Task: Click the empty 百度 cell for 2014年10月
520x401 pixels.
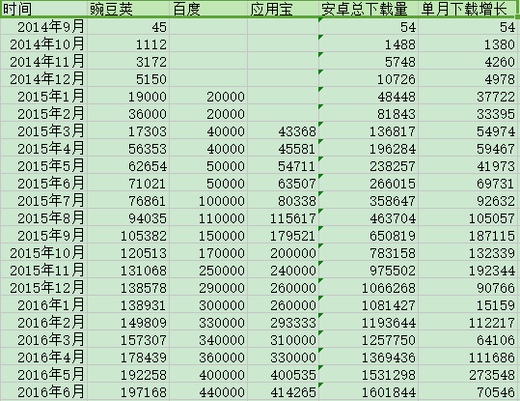Action: [x=209, y=44]
